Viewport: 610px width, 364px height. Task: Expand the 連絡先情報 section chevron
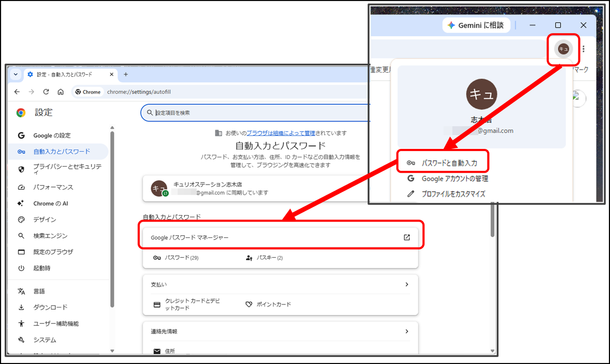[407, 331]
